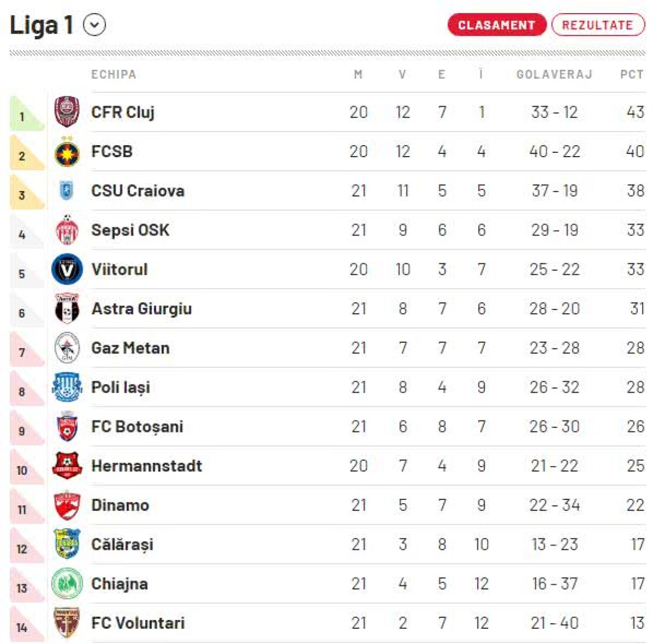Expand the Liga 1 dropdown chevron
This screenshot has width=653, height=644.
[95, 25]
